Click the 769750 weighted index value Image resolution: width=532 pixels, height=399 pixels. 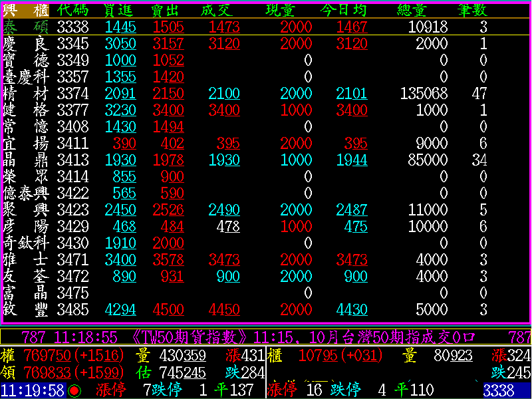click(48, 356)
